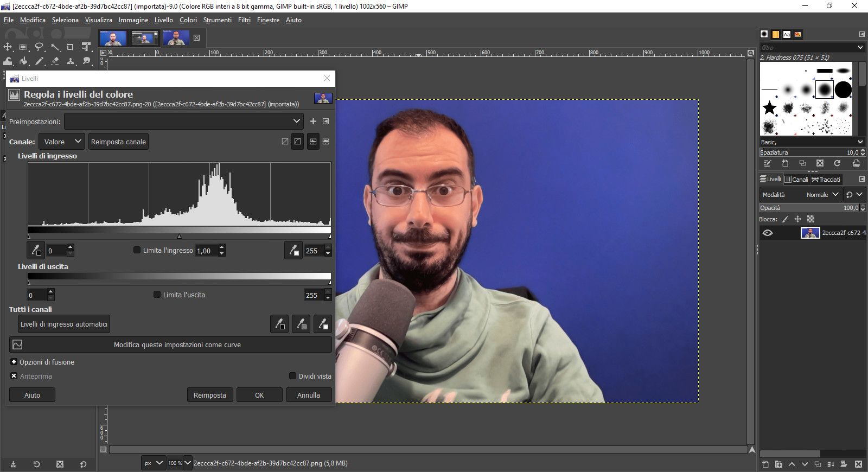Viewport: 868px width, 472px height.
Task: Select the Warp Transform tool
Action: tap(8, 61)
